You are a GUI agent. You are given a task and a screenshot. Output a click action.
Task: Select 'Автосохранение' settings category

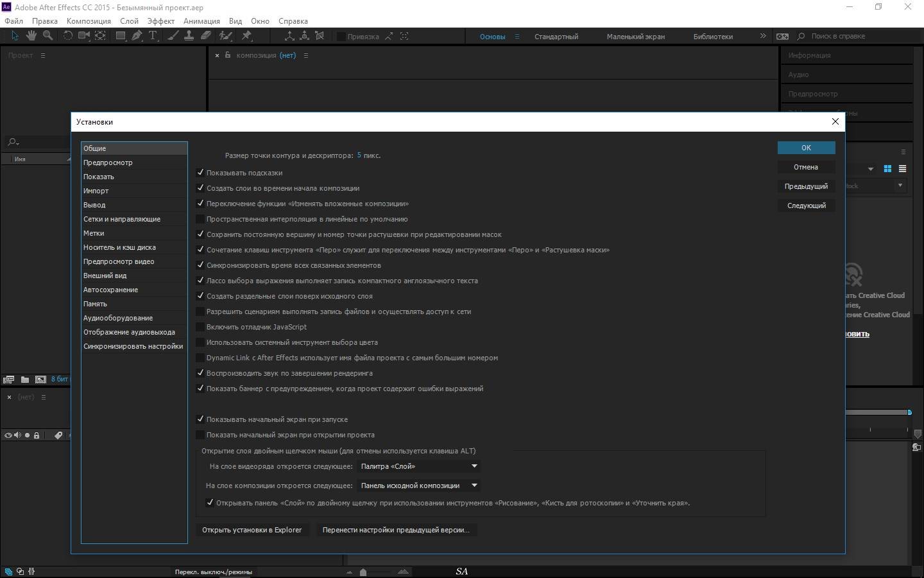tap(134, 290)
